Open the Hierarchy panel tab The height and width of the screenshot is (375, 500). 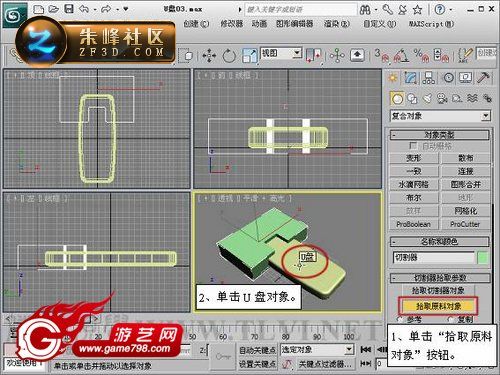tap(429, 78)
